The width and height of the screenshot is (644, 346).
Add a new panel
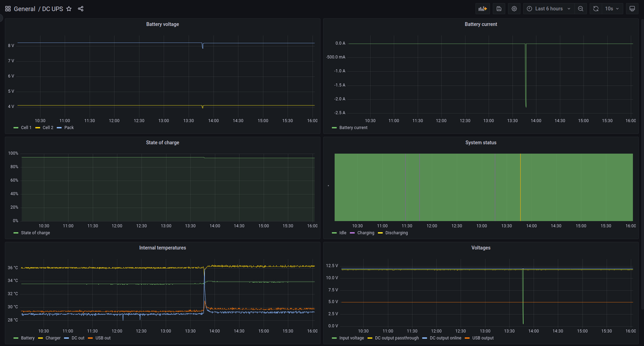coord(482,9)
